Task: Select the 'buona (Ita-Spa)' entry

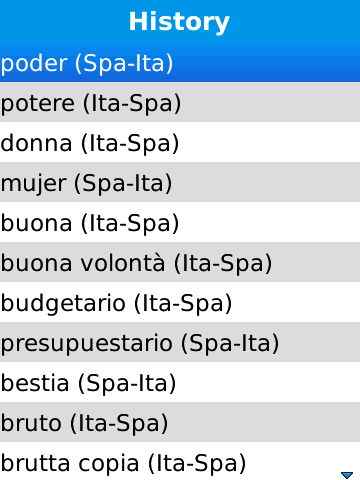Action: coord(180,222)
